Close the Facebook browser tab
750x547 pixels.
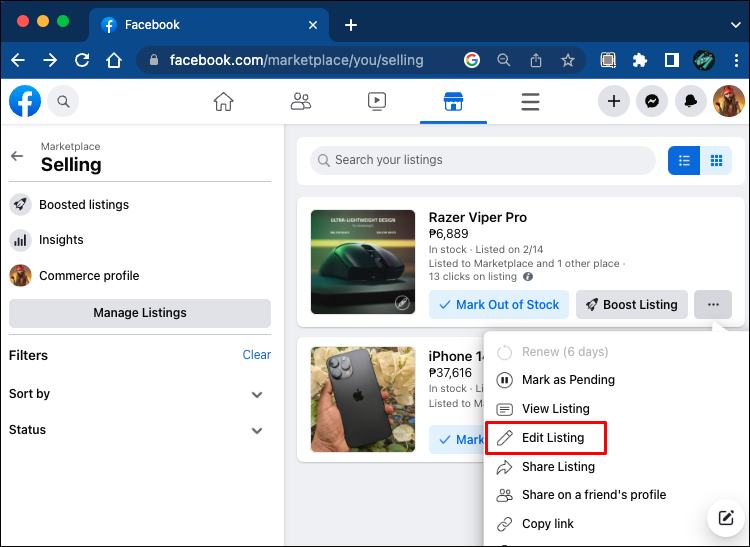coord(313,25)
